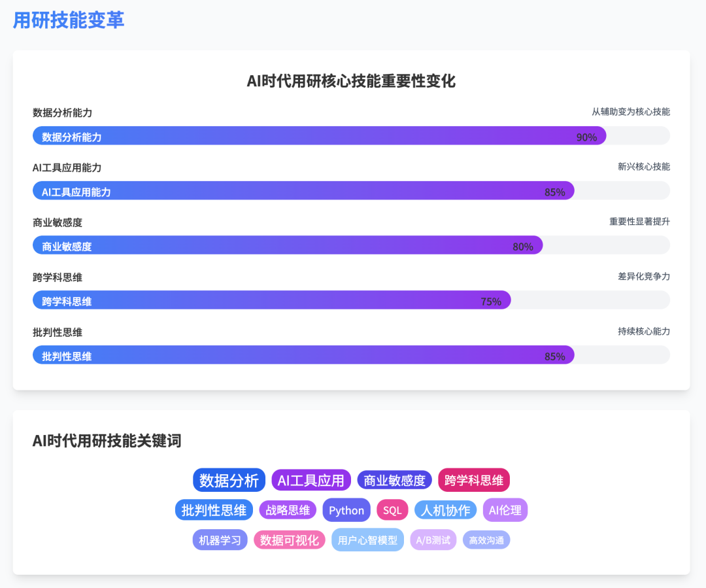Choose the 战略思维 keyword tag

(x=288, y=510)
